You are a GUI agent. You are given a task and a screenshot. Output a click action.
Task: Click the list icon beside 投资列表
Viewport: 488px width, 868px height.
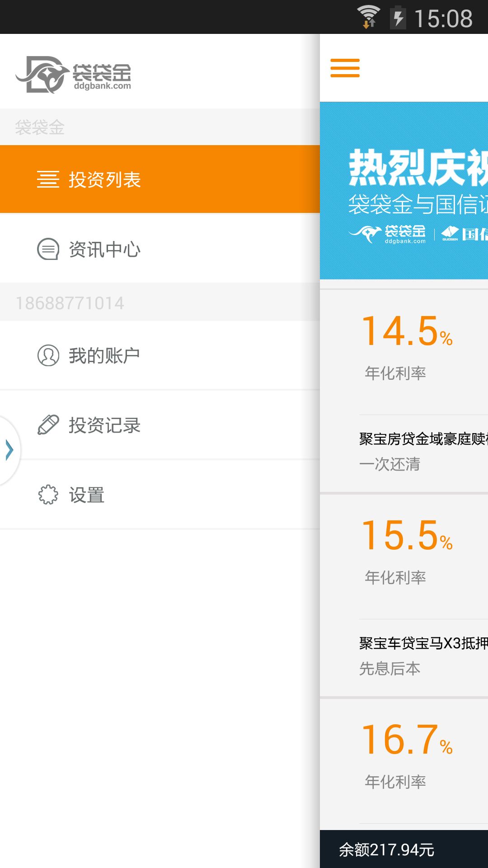[48, 179]
